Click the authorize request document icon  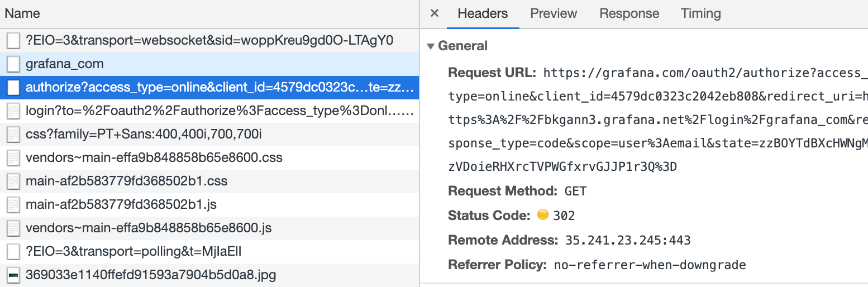pyautogui.click(x=13, y=88)
